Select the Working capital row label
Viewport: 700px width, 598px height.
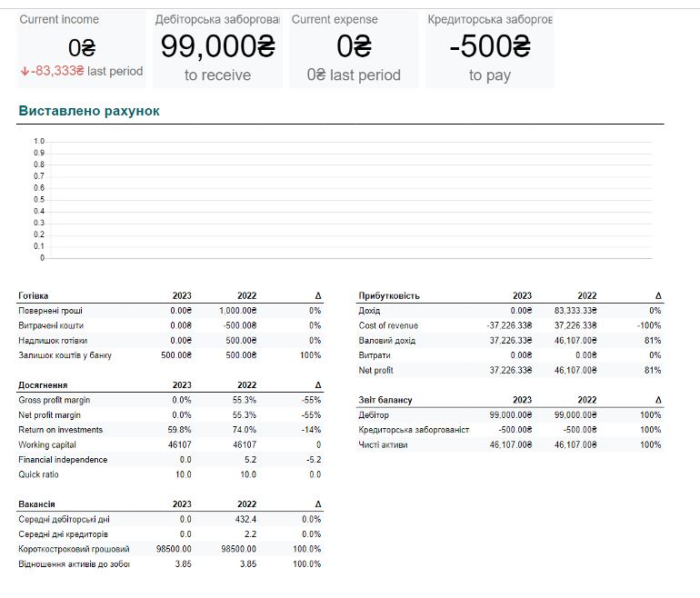47,444
